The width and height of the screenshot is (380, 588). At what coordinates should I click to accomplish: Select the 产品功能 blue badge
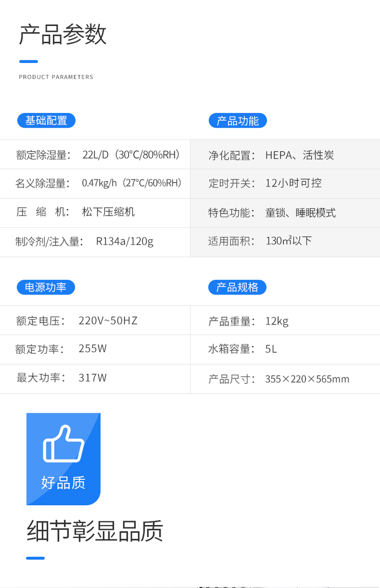237,121
